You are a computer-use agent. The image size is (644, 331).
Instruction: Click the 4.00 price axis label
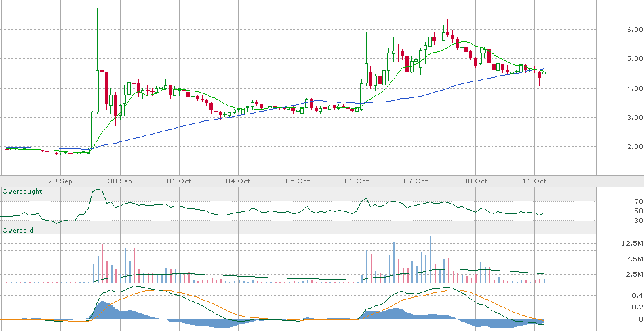(635, 88)
